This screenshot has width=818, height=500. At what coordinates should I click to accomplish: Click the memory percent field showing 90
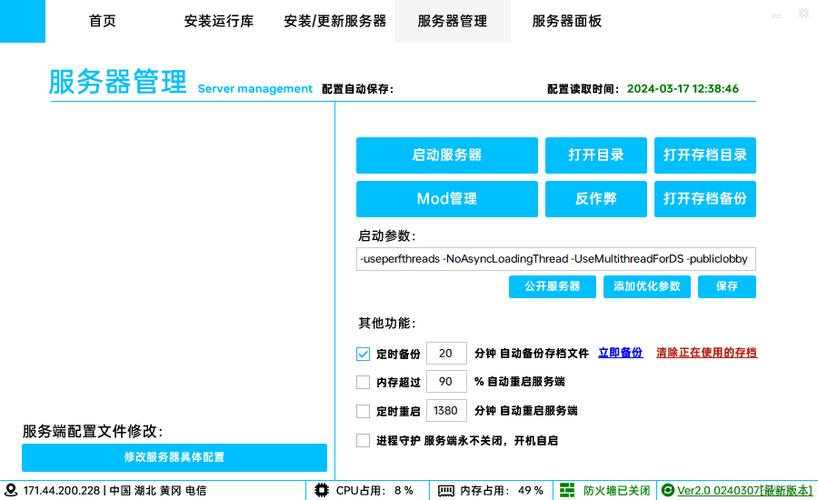(446, 382)
